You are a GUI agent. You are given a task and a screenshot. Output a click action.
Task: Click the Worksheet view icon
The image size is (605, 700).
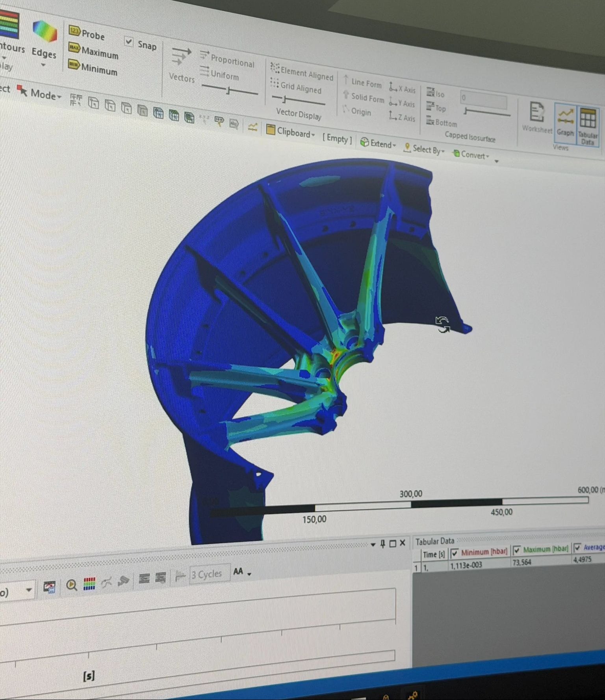537,117
